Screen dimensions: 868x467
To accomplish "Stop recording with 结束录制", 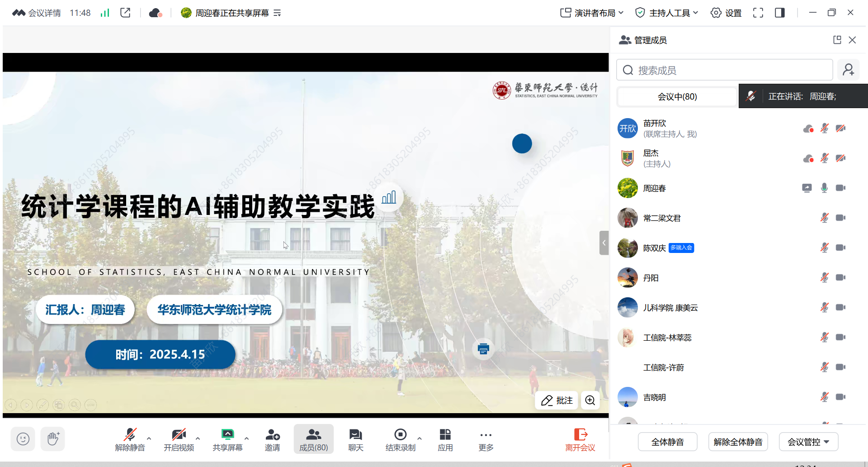I will [x=401, y=440].
